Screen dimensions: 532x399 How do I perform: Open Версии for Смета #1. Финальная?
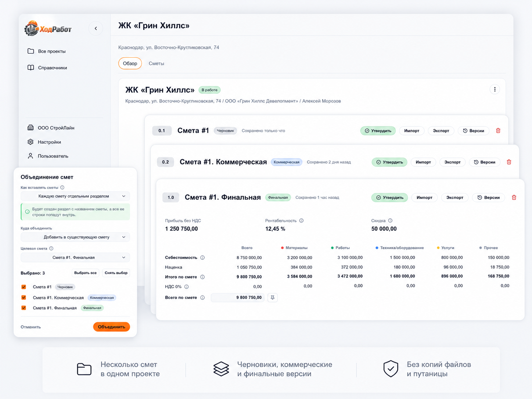[488, 198]
